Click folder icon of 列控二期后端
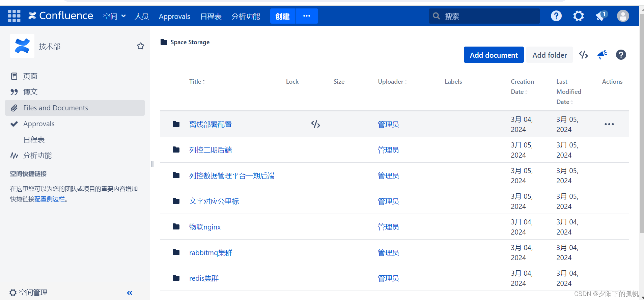 pos(176,149)
